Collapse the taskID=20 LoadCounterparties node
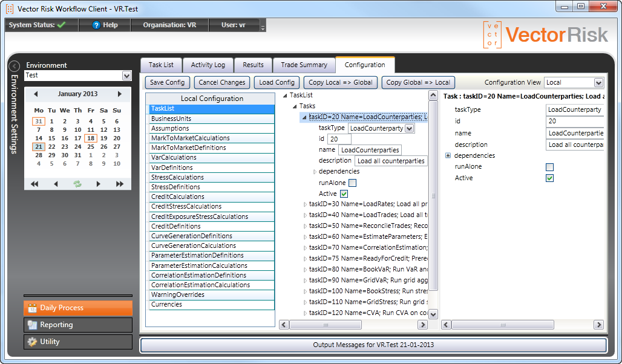Viewport: 622px width, 364px height. pyautogui.click(x=304, y=117)
